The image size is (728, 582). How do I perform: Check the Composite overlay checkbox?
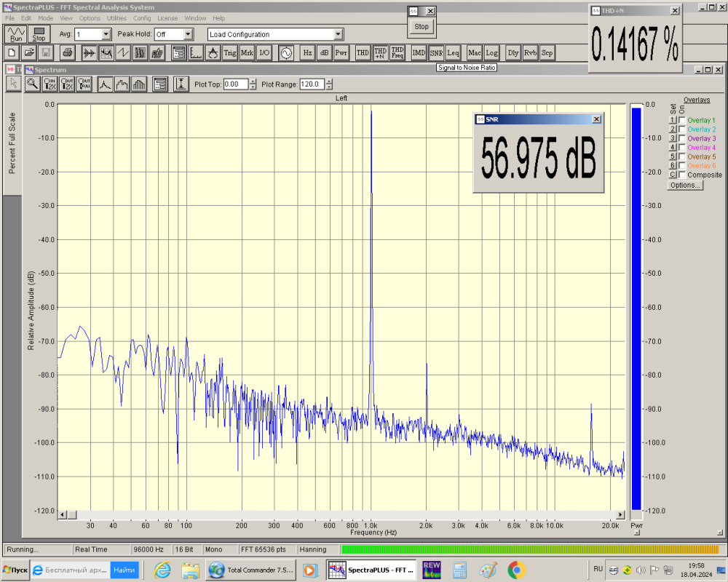tap(682, 175)
